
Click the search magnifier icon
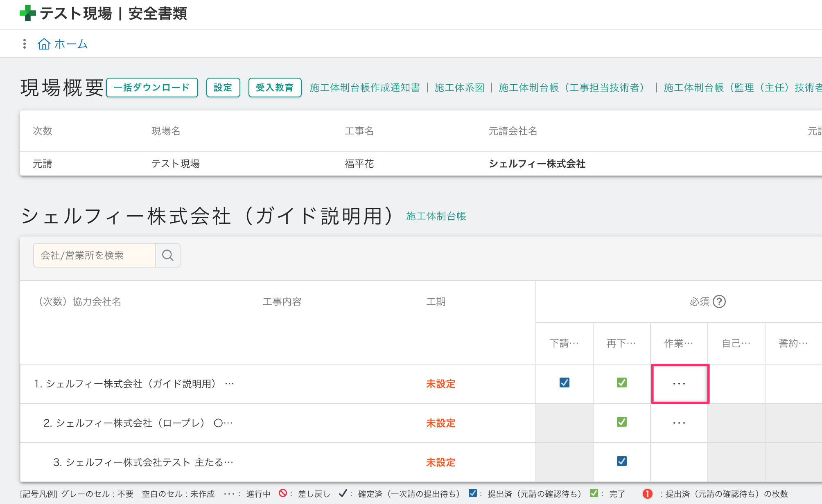tap(168, 255)
